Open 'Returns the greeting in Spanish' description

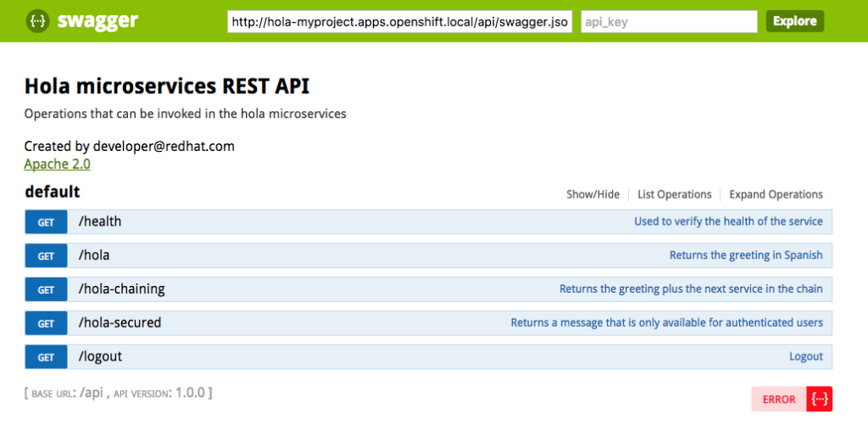point(746,255)
